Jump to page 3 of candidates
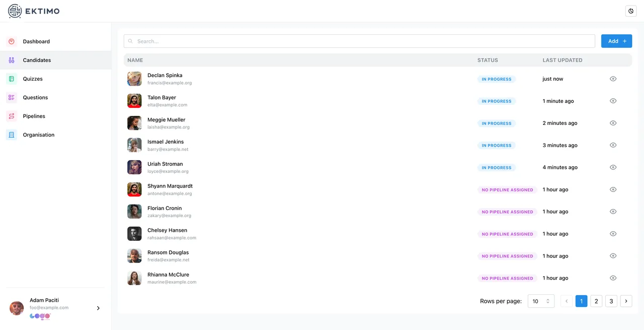The width and height of the screenshot is (644, 330). [x=611, y=301]
